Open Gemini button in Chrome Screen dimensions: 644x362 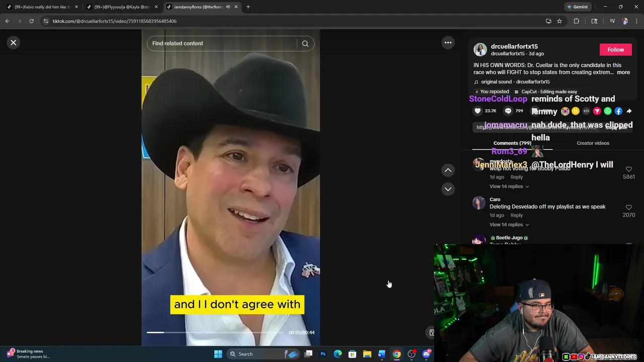(x=577, y=7)
